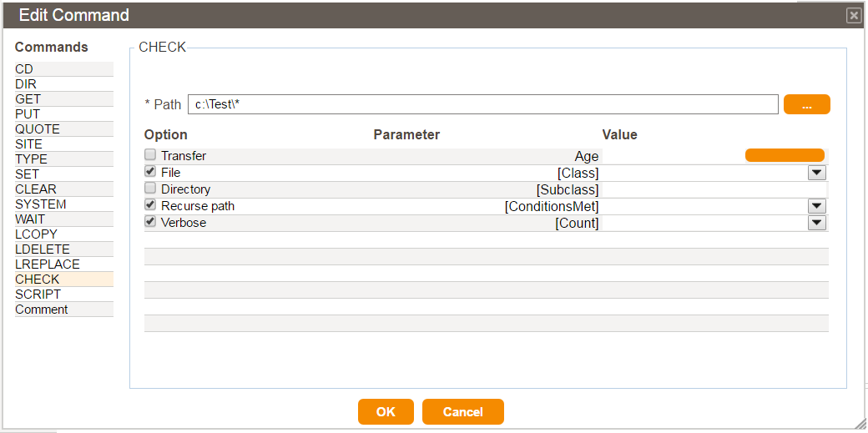Click OK to confirm the command

[386, 412]
